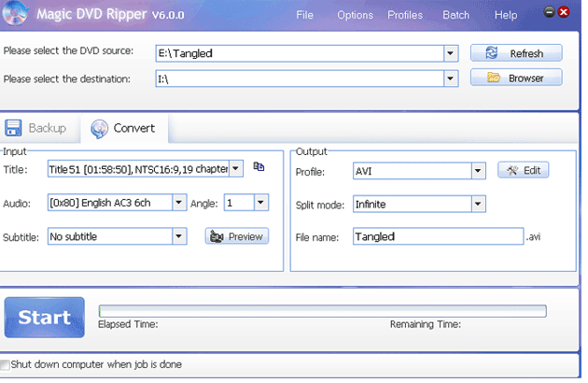Expand the destination path dropdown
The image size is (588, 383).
451,78
